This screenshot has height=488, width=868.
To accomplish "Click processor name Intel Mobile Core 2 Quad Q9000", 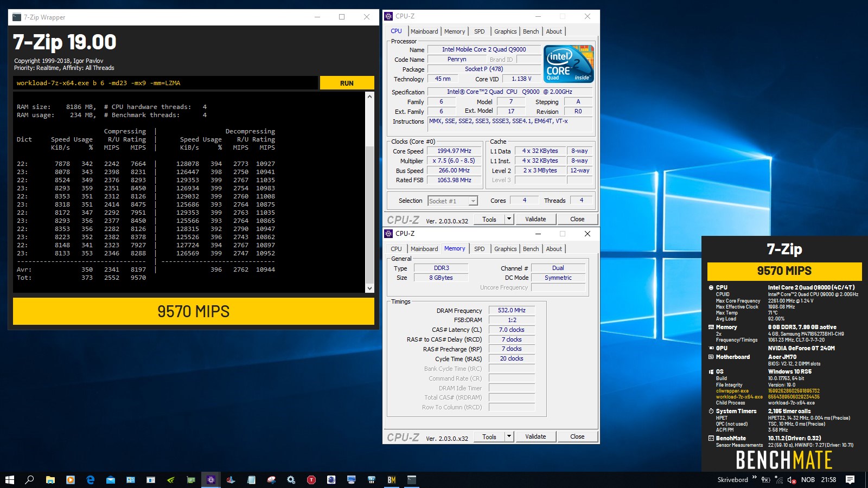I will (484, 49).
